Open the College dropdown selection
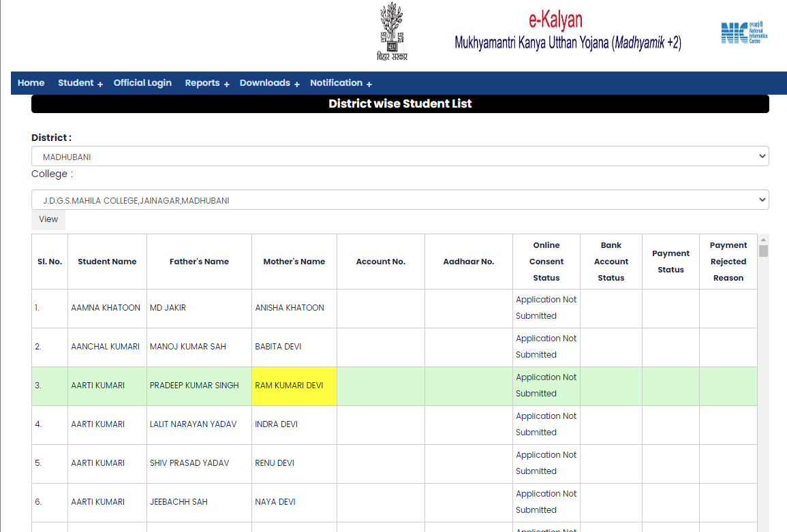Screen dimensions: 787x532 (400, 200)
